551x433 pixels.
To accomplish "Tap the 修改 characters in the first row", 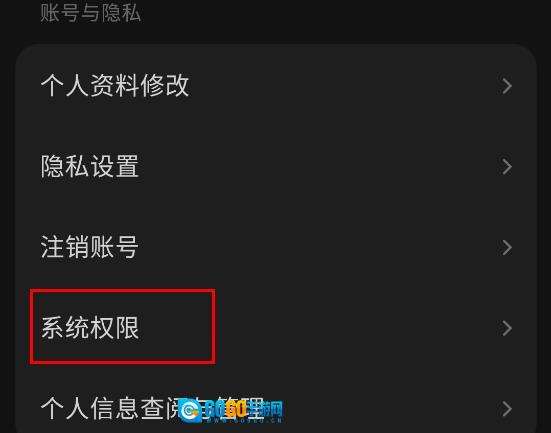I will pos(165,86).
